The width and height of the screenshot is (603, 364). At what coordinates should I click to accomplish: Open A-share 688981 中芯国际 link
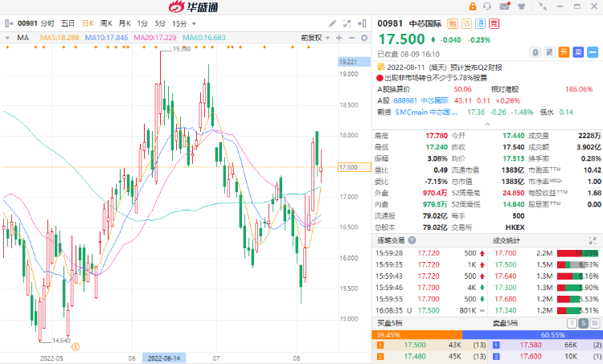[x=420, y=100]
